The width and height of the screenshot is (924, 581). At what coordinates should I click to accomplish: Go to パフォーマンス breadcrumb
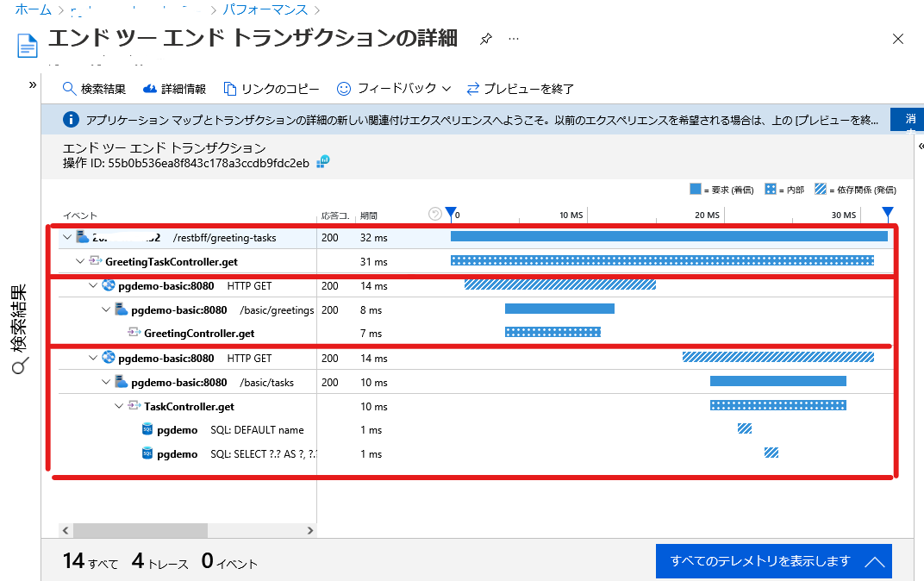[x=265, y=10]
